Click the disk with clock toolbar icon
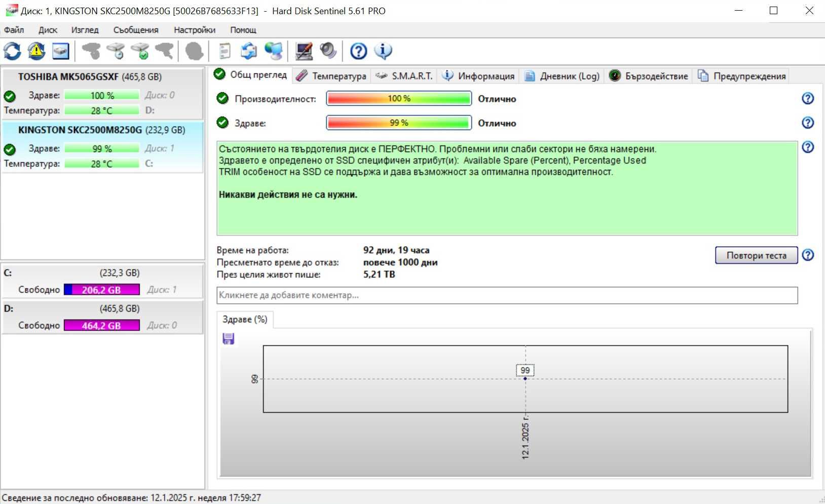 pyautogui.click(x=116, y=51)
